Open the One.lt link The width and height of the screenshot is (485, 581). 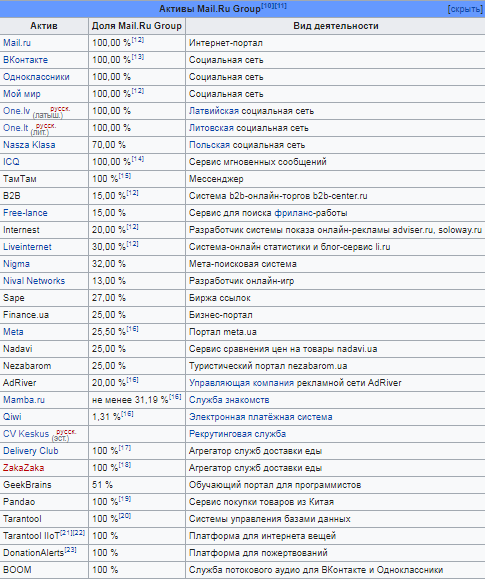point(16,128)
